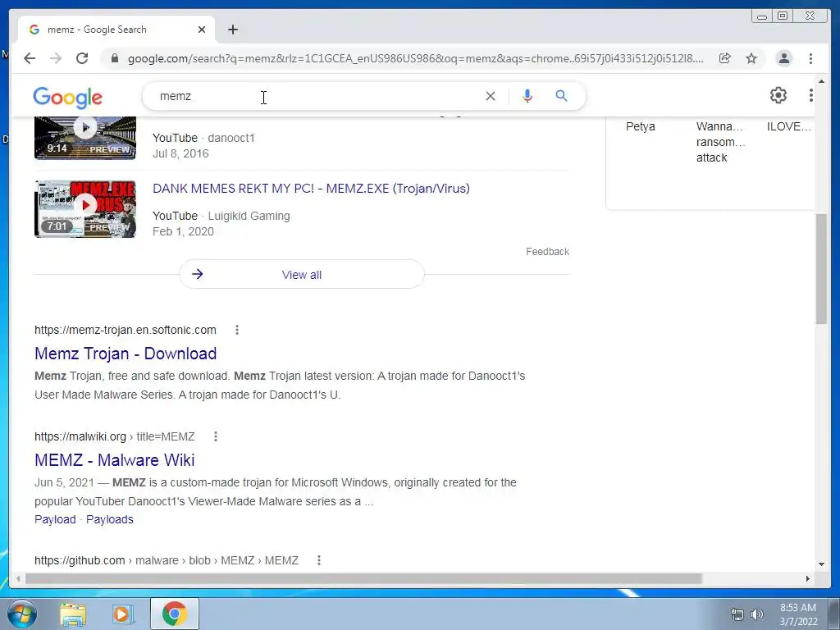
Task: Click the scroll up arrow
Action: pos(821,81)
